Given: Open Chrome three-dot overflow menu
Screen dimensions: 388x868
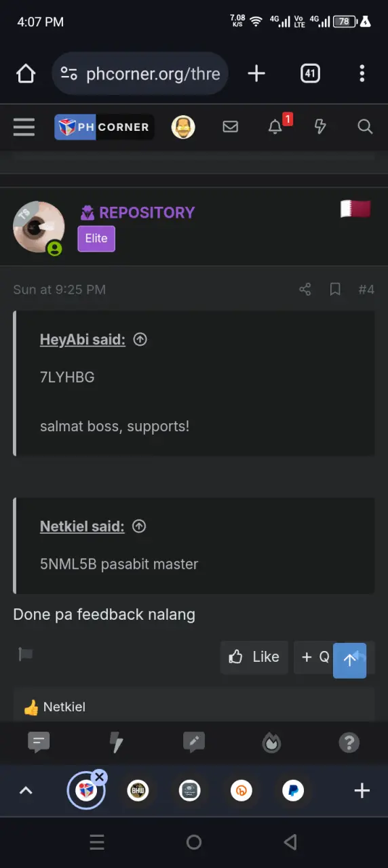Looking at the screenshot, I should coord(362,73).
